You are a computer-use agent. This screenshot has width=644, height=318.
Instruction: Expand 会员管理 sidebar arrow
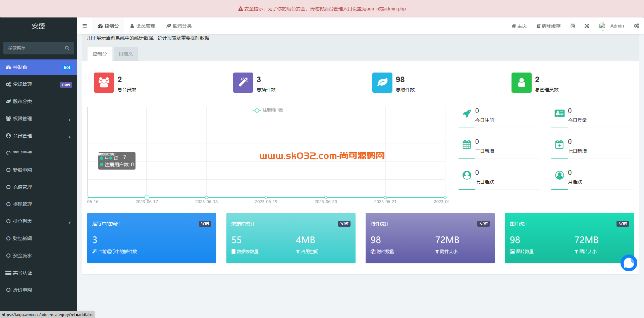point(70,137)
